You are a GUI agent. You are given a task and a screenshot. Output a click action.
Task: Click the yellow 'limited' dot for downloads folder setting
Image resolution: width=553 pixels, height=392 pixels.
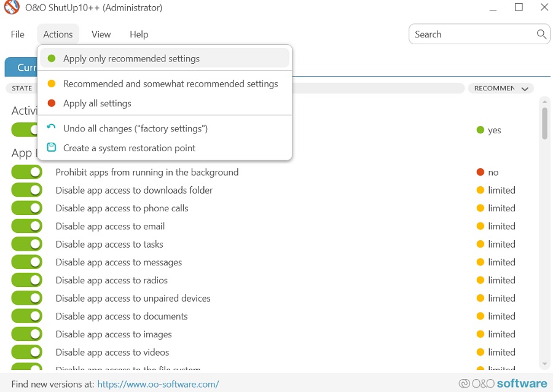click(x=482, y=190)
